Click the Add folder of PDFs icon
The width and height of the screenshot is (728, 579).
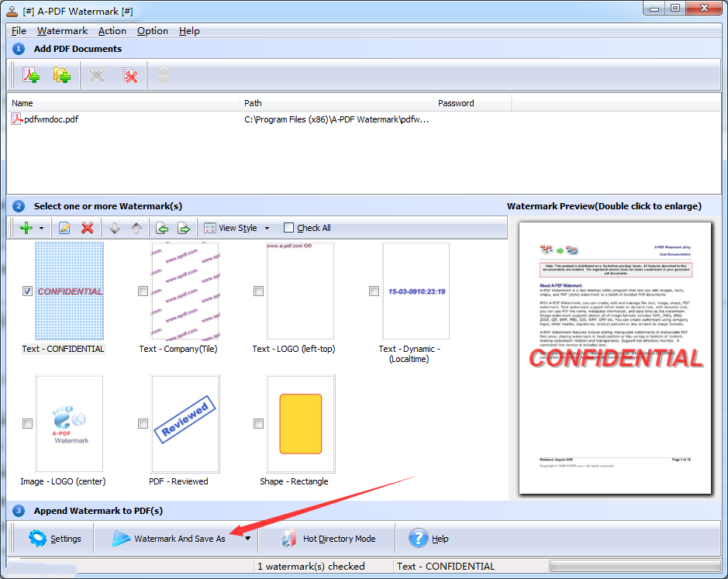[x=62, y=74]
